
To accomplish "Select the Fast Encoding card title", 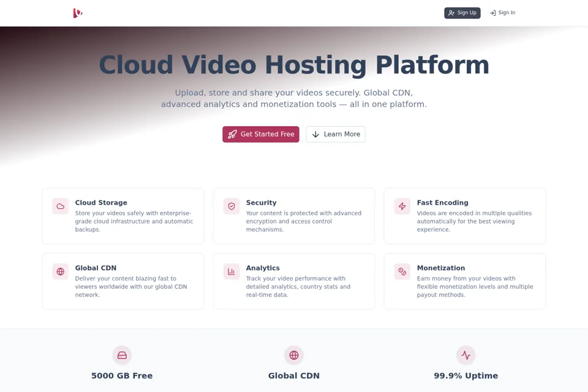I will tap(442, 203).
